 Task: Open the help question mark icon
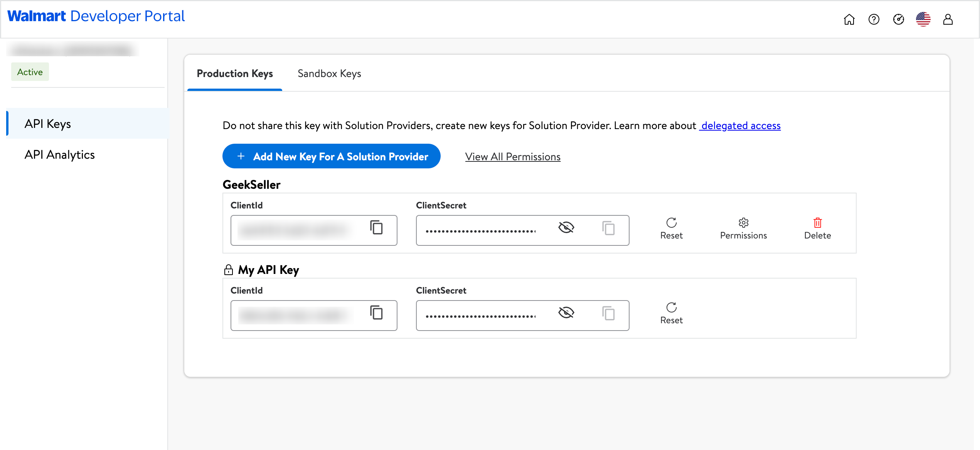click(x=874, y=19)
